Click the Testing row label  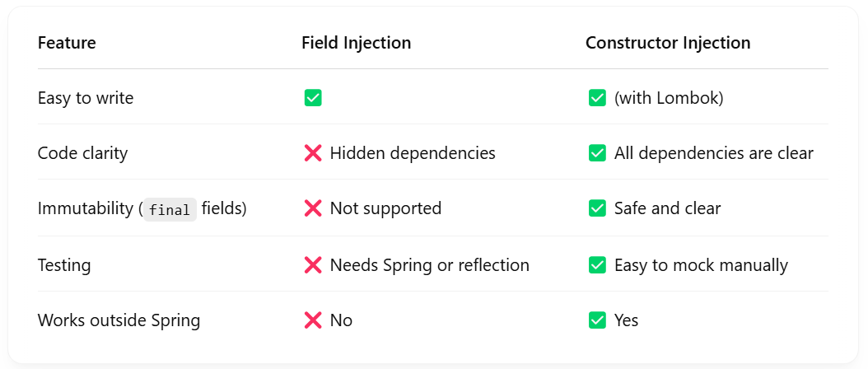64,265
